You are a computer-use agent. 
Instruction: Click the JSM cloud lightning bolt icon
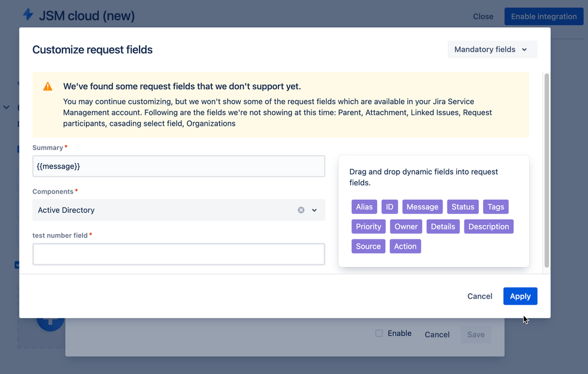pyautogui.click(x=28, y=14)
